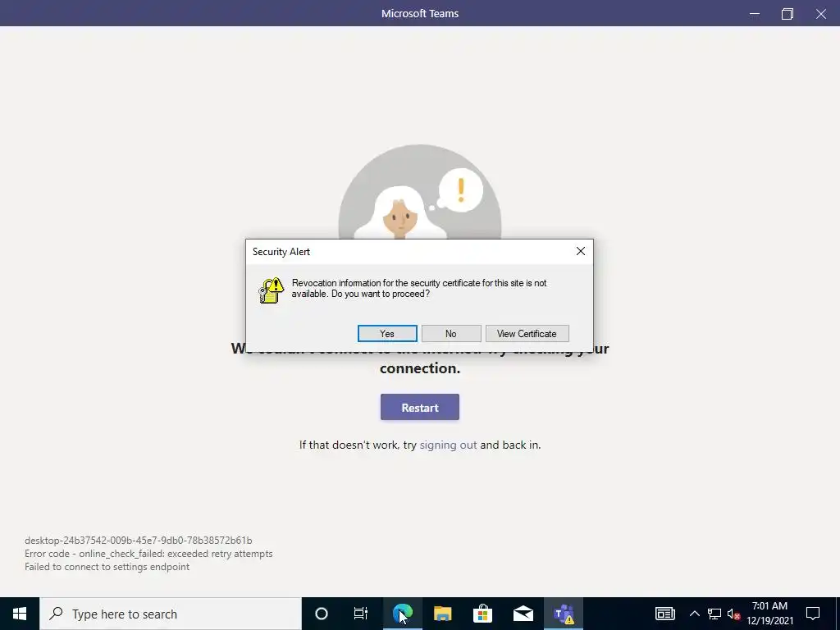Screen dimensions: 840x630
Task: Click No in the Security Alert dialog
Action: click(x=451, y=333)
